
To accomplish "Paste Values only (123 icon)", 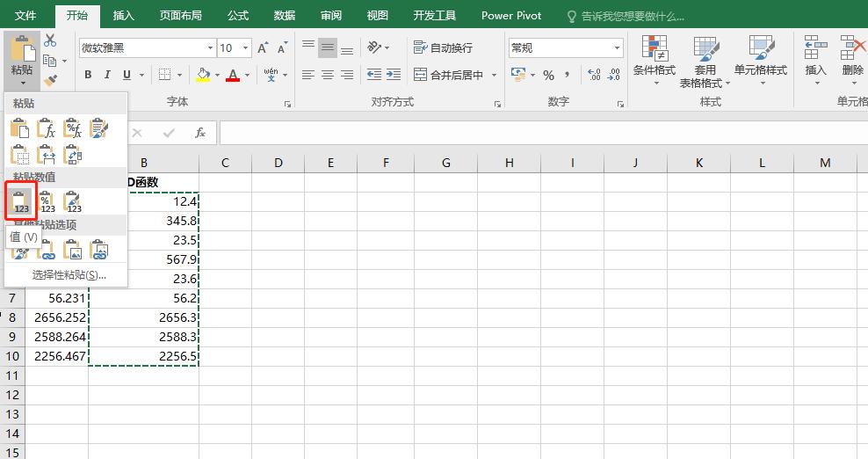I will pyautogui.click(x=21, y=201).
